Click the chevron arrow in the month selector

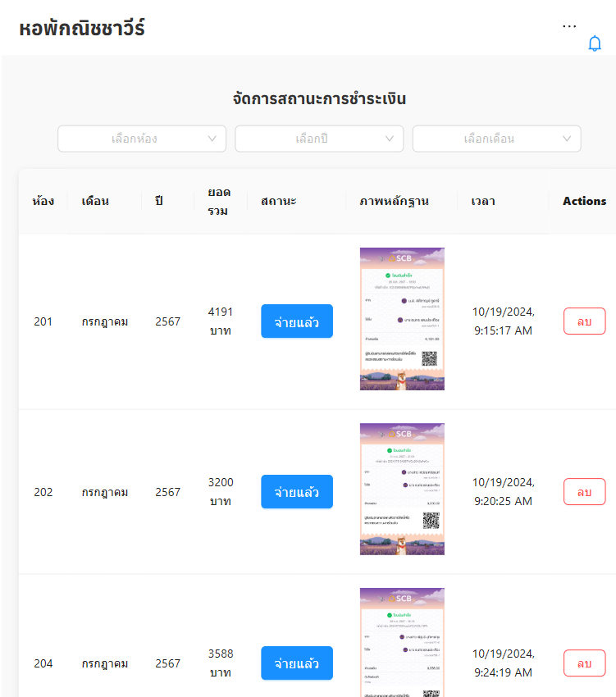point(567,139)
